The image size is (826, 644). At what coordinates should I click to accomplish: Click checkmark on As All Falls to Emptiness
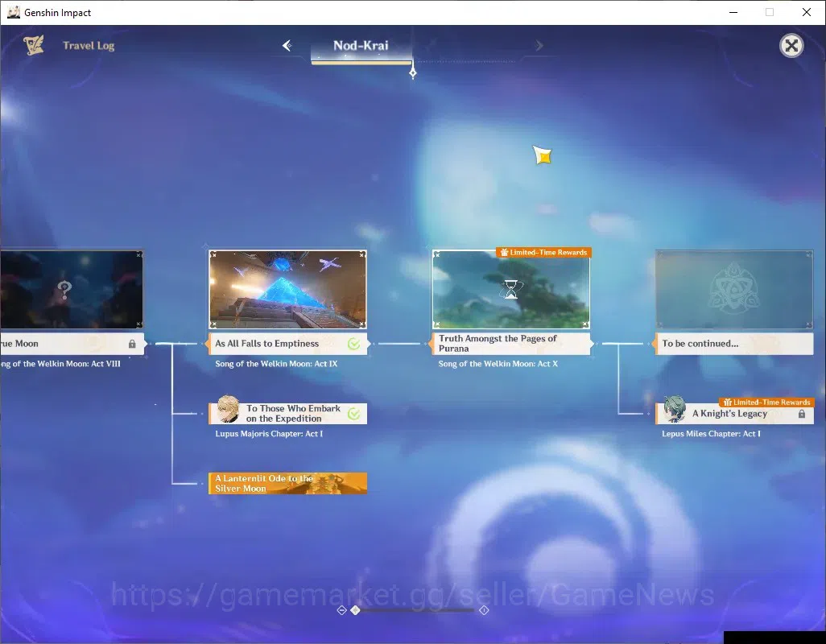click(x=353, y=344)
